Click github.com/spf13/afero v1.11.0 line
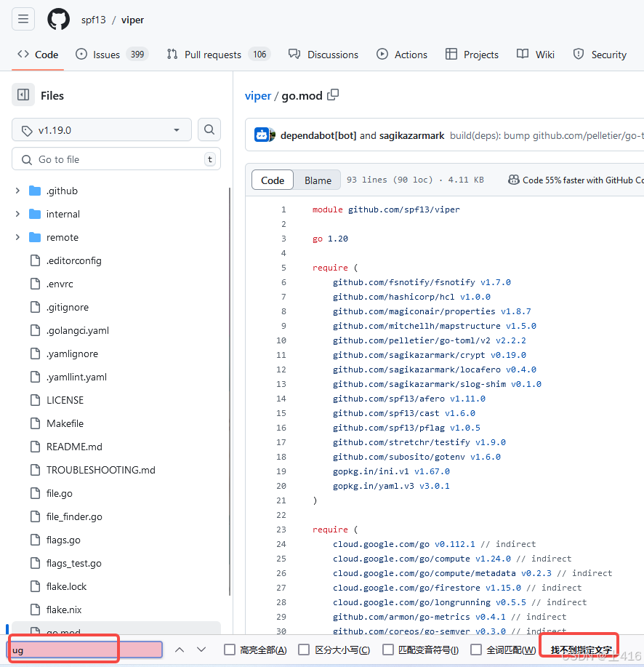The width and height of the screenshot is (644, 667). pyautogui.click(x=409, y=399)
